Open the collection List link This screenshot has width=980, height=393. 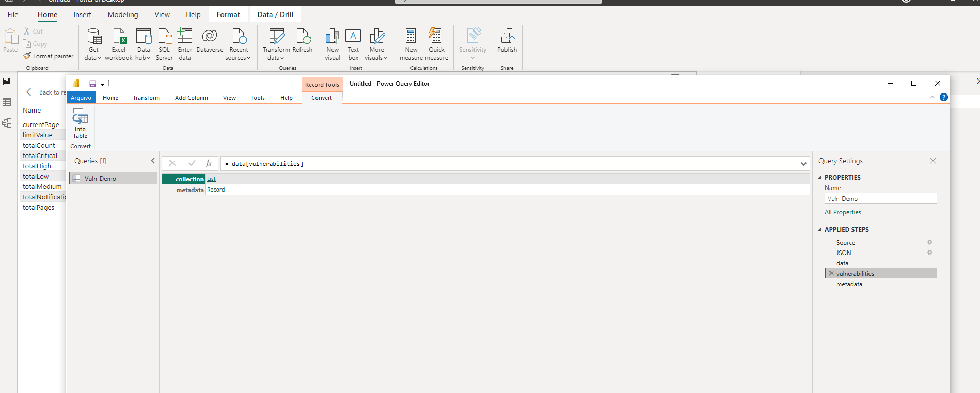pos(211,179)
